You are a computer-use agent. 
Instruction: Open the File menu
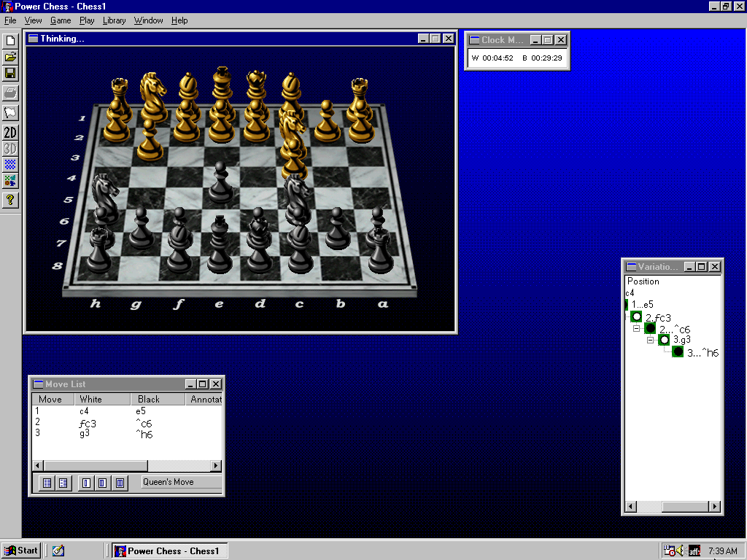click(x=10, y=20)
